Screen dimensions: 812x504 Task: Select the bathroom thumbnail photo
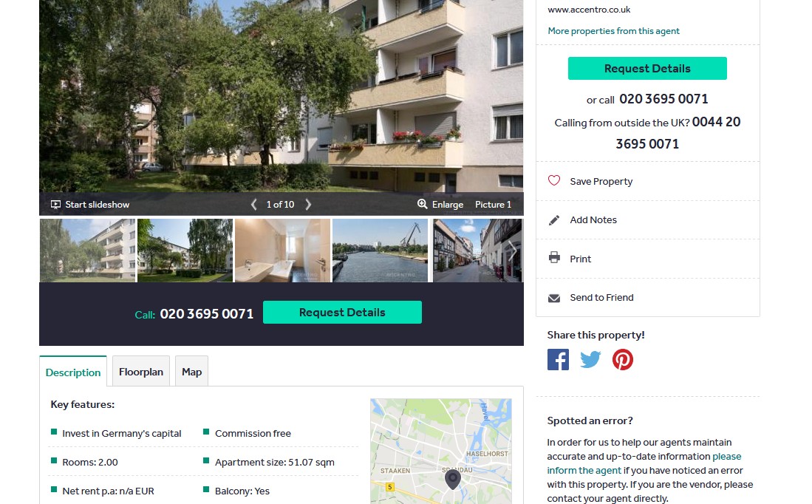click(x=283, y=251)
